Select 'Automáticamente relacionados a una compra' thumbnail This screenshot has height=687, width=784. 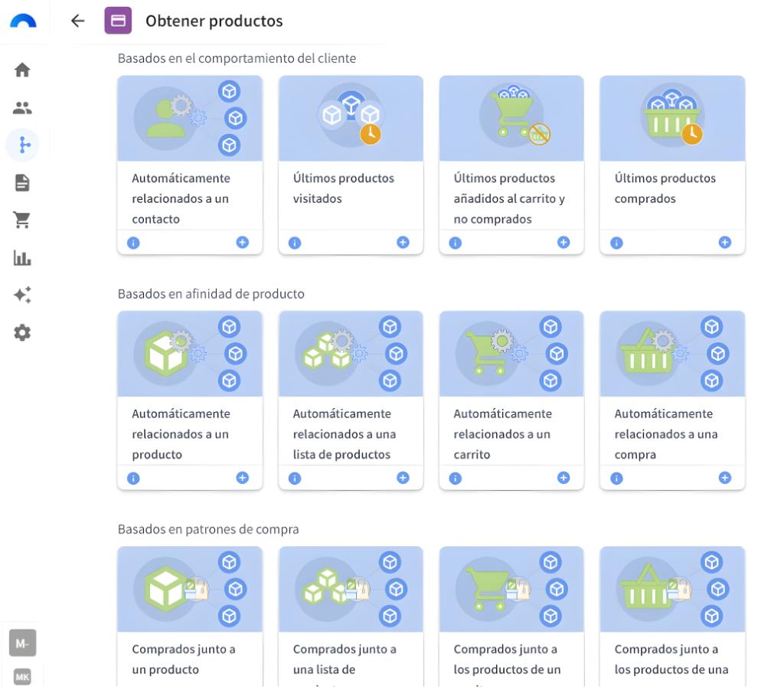click(x=671, y=353)
